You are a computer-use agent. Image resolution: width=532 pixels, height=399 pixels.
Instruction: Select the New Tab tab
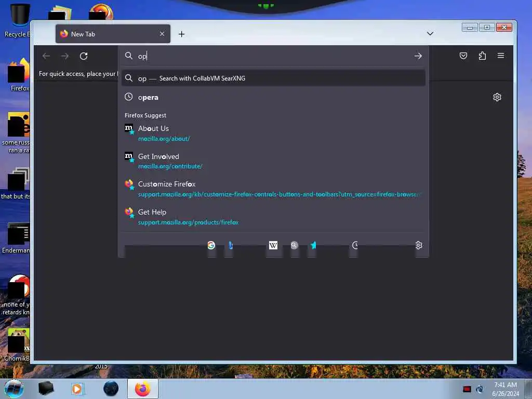(x=113, y=34)
